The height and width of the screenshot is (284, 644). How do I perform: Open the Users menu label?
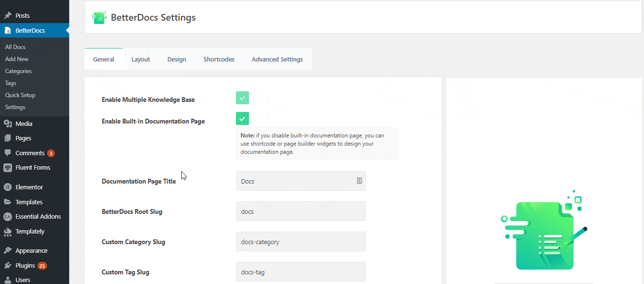pos(23,280)
